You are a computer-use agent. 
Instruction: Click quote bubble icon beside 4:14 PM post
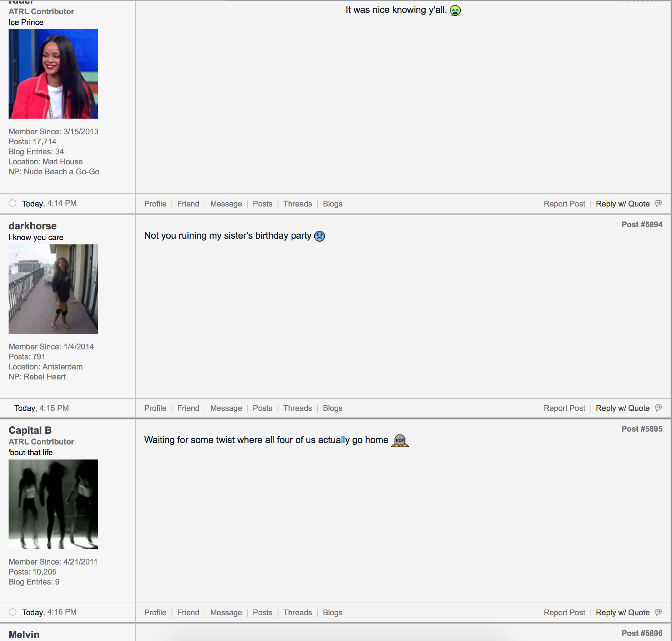click(x=658, y=203)
